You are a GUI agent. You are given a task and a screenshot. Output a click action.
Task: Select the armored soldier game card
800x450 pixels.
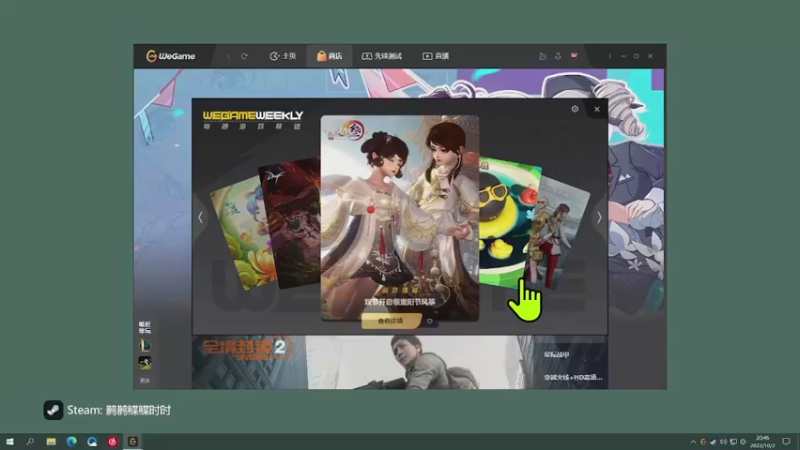coord(557,236)
